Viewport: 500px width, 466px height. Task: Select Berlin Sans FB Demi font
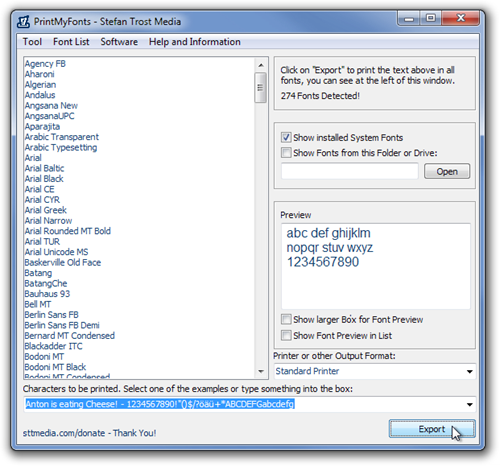click(62, 325)
